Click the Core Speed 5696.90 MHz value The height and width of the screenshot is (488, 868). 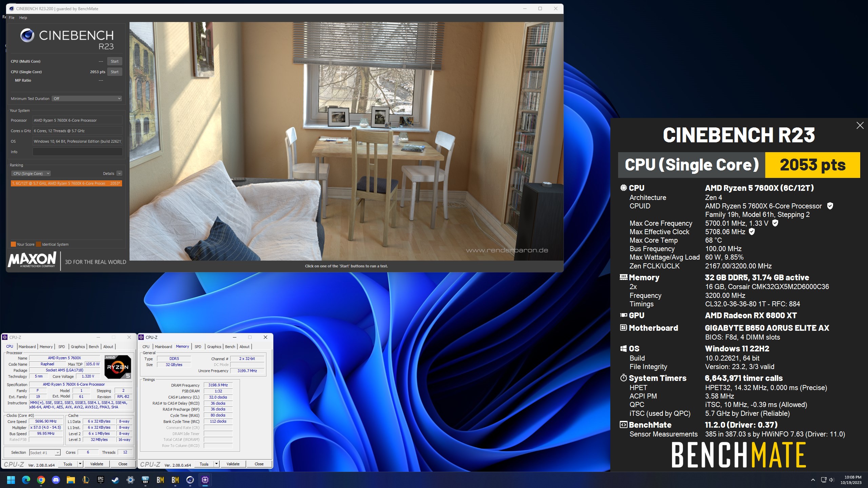point(46,421)
